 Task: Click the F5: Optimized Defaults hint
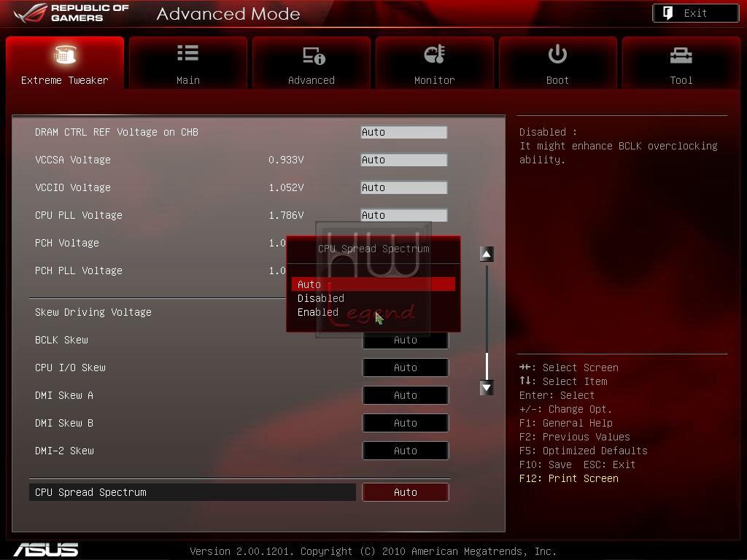click(x=584, y=451)
